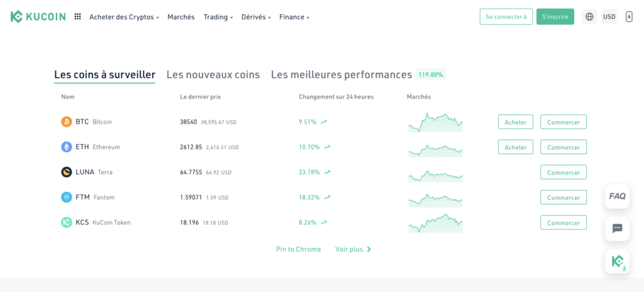The image size is (644, 292).
Task: Open the FAQ floating button
Action: 618,196
